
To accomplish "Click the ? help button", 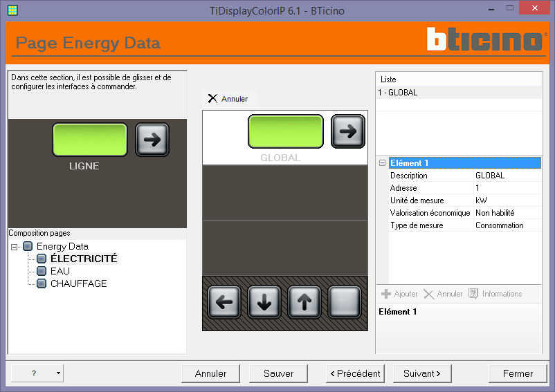I will tap(34, 373).
